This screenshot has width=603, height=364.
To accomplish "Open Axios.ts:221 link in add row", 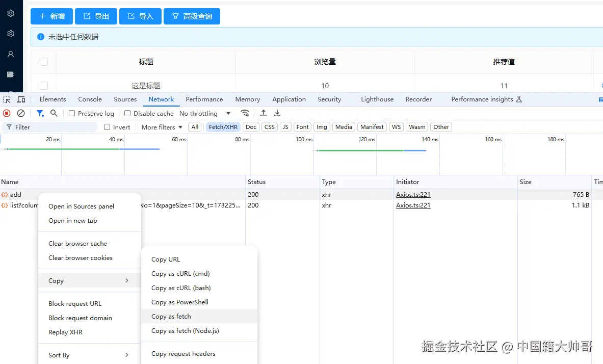I will [x=413, y=195].
